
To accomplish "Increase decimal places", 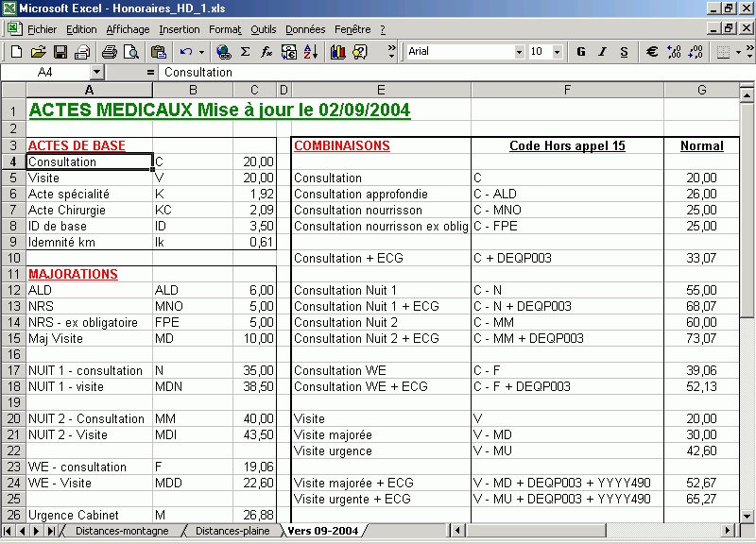I will (674, 52).
